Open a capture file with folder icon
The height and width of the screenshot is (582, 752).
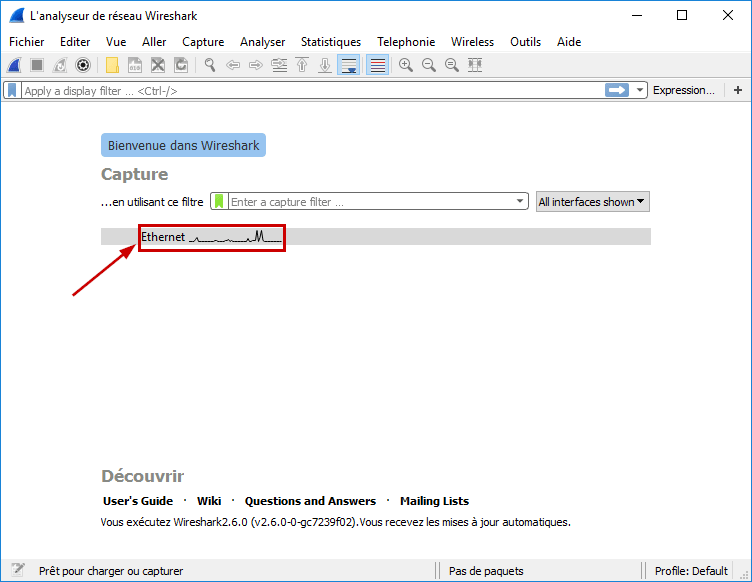(112, 65)
